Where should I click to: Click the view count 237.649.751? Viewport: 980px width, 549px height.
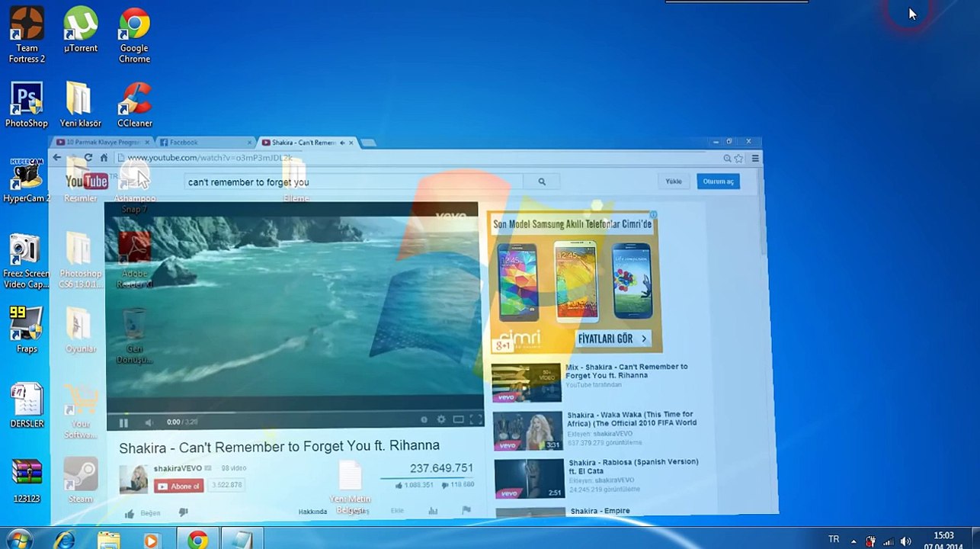coord(441,468)
